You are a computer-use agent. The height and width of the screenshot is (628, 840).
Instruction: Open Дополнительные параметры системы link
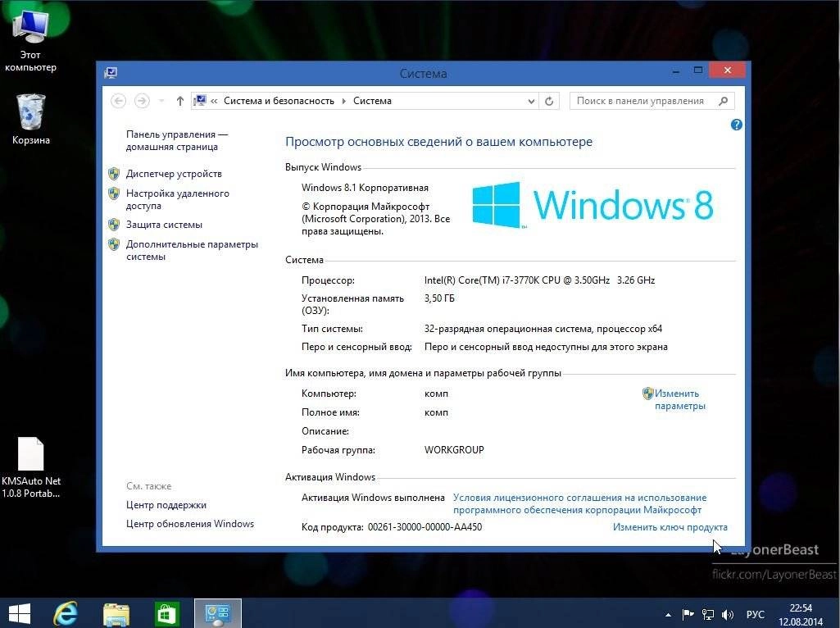tap(192, 250)
